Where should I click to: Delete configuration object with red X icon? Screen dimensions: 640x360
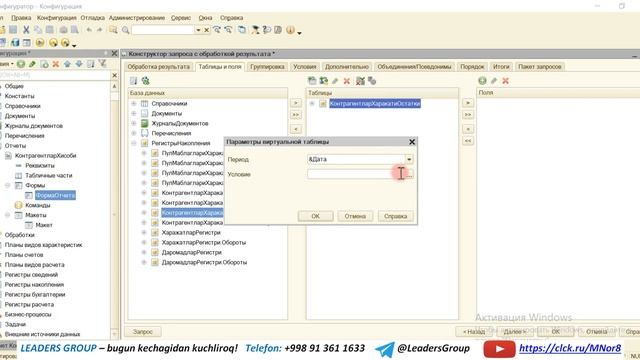pos(56,64)
